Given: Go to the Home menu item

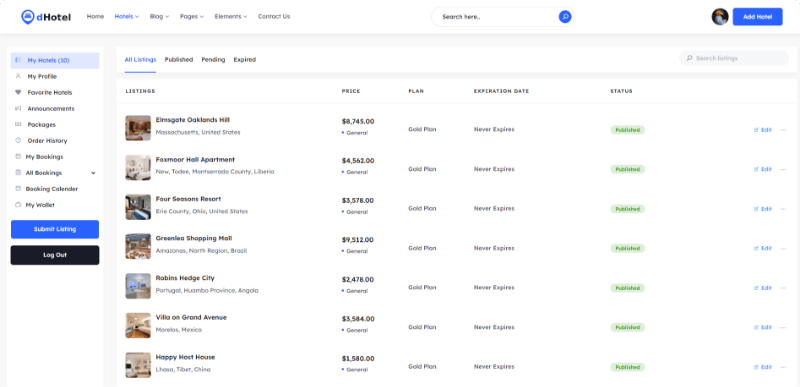Looking at the screenshot, I should (95, 17).
